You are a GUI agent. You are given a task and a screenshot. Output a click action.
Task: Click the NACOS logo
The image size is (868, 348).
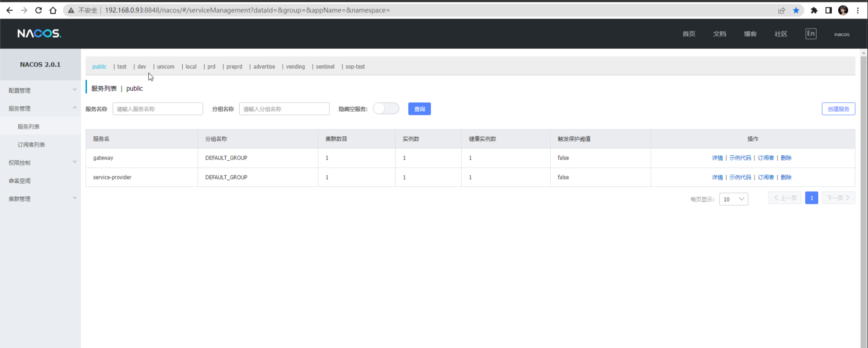click(x=39, y=34)
